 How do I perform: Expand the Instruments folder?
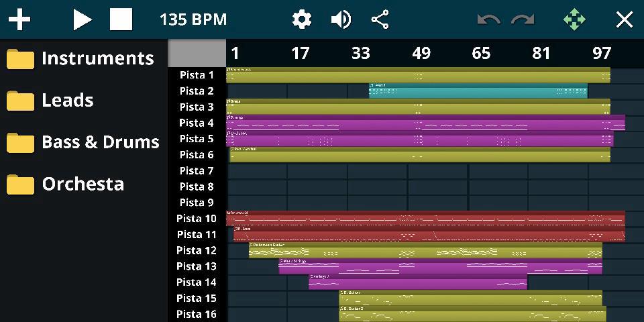pyautogui.click(x=80, y=58)
